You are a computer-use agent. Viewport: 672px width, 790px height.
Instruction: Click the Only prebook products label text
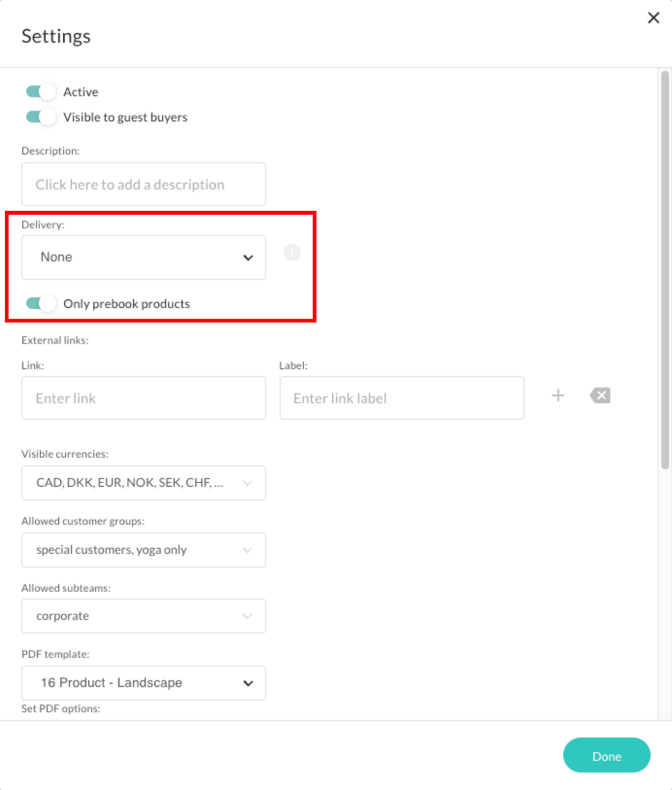[x=126, y=304]
